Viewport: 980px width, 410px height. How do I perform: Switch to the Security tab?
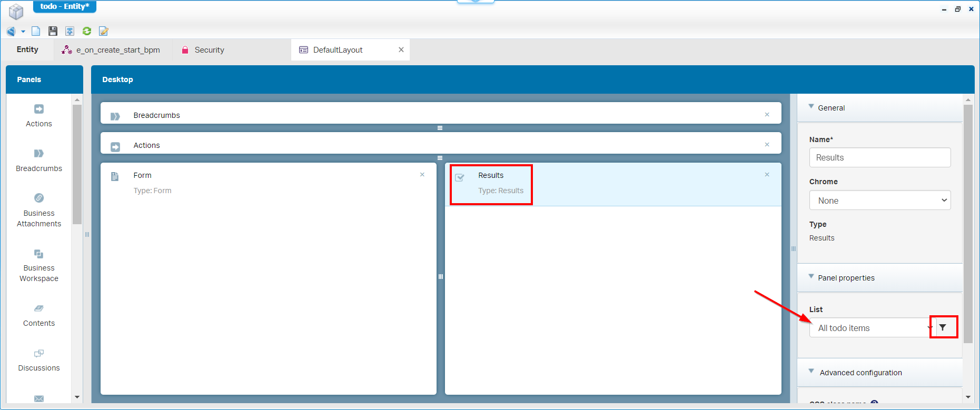[x=209, y=50]
